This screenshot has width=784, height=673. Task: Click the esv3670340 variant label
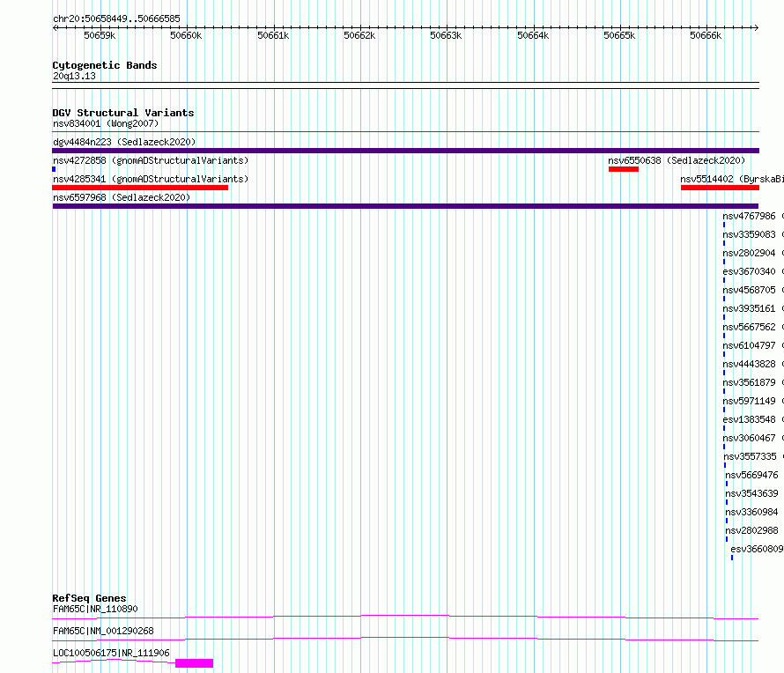753,271
